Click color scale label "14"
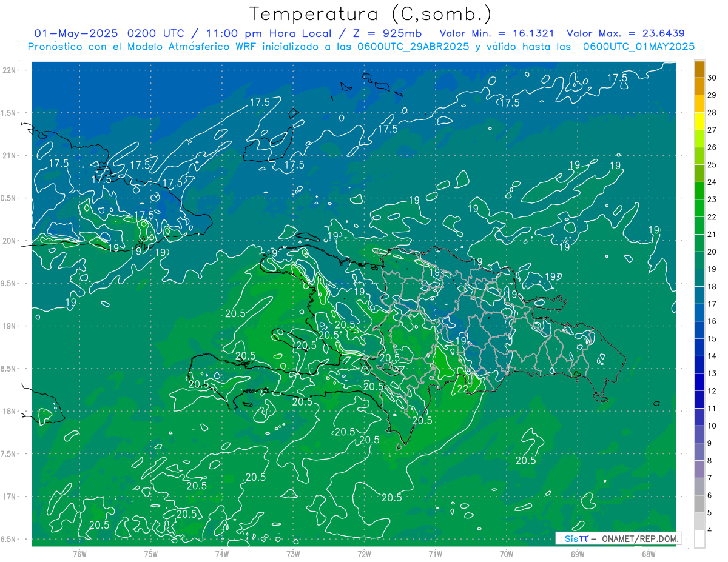The height and width of the screenshot is (562, 728). (712, 356)
